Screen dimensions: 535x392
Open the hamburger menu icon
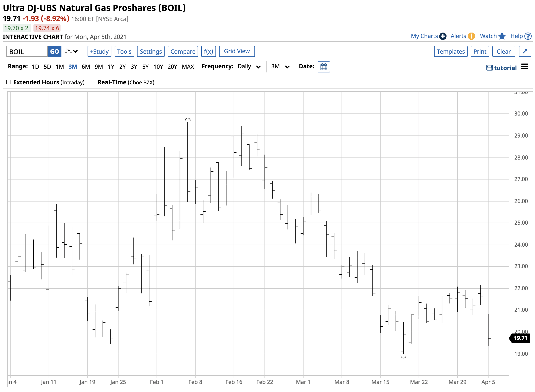coord(524,67)
